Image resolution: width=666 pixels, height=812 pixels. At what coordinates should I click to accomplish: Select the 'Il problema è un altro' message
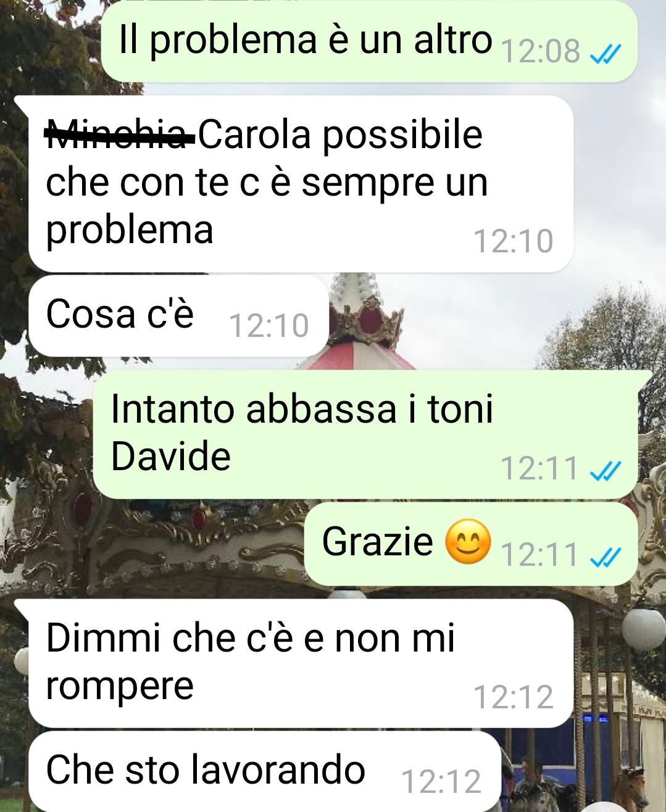coord(369,41)
